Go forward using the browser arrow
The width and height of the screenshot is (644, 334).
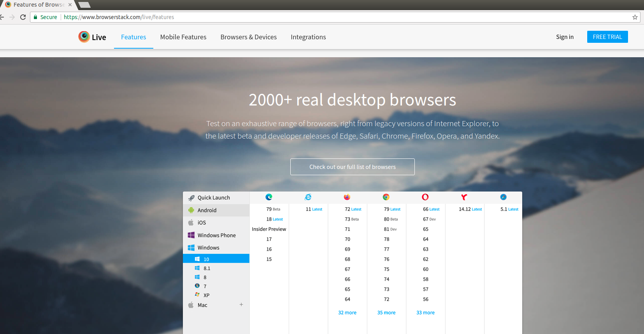pyautogui.click(x=12, y=17)
